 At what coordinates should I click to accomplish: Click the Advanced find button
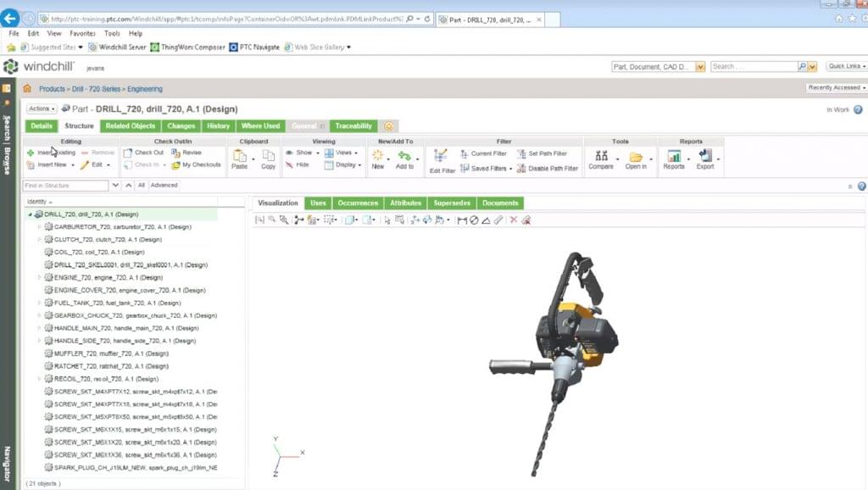164,186
